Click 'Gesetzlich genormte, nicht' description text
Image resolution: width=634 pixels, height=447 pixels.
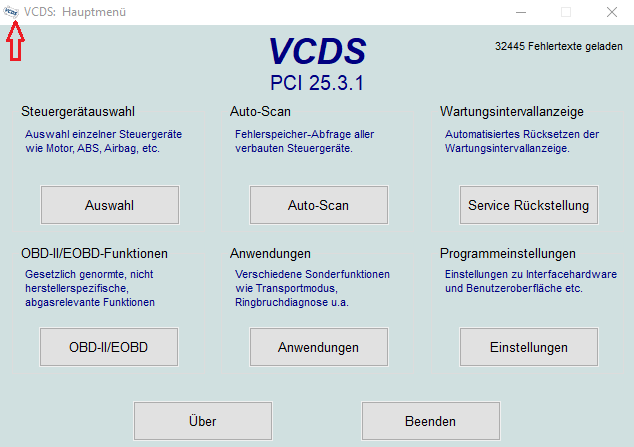pyautogui.click(x=89, y=274)
